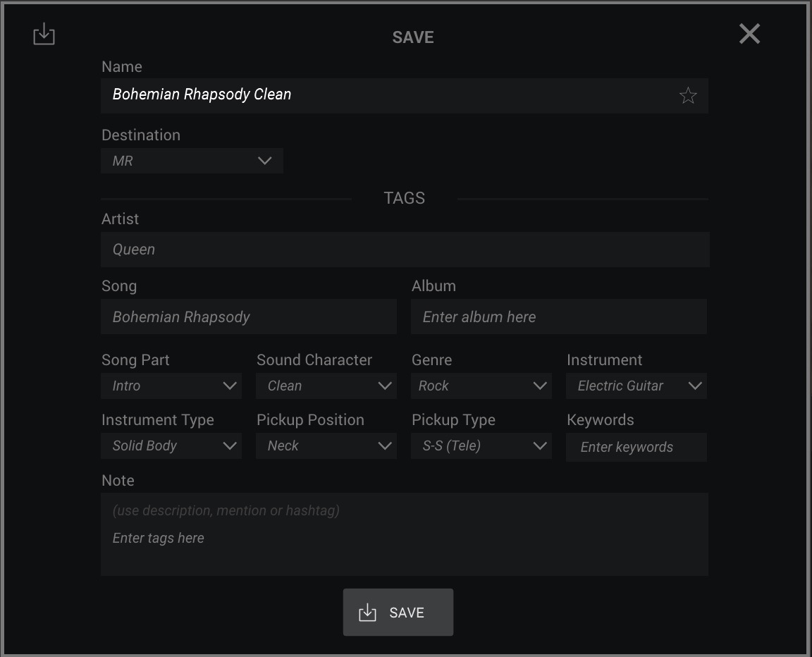This screenshot has height=657, width=812.
Task: Toggle the favorite star in Name field
Action: tap(688, 95)
